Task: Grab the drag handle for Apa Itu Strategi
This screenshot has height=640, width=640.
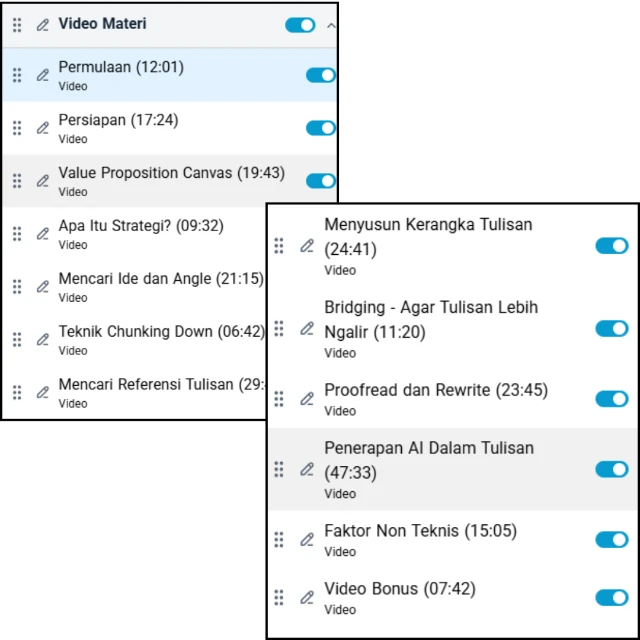Action: pos(17,234)
